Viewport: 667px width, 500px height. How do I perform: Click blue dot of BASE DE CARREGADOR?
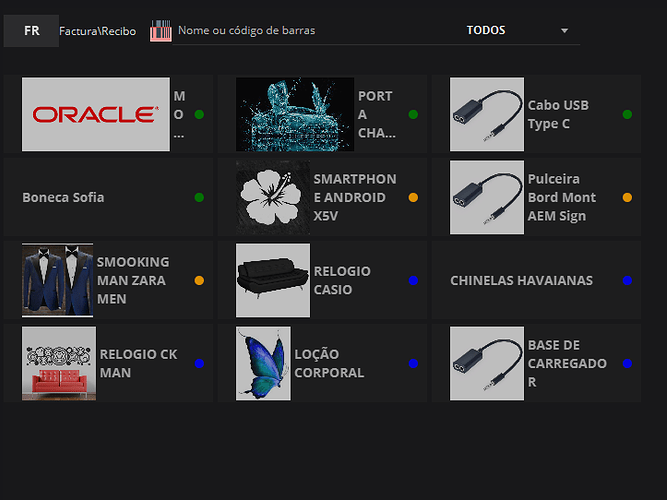click(627, 363)
